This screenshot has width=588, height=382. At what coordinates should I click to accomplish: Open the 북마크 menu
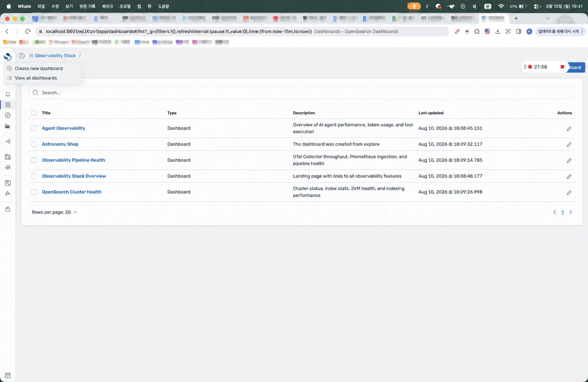click(107, 6)
